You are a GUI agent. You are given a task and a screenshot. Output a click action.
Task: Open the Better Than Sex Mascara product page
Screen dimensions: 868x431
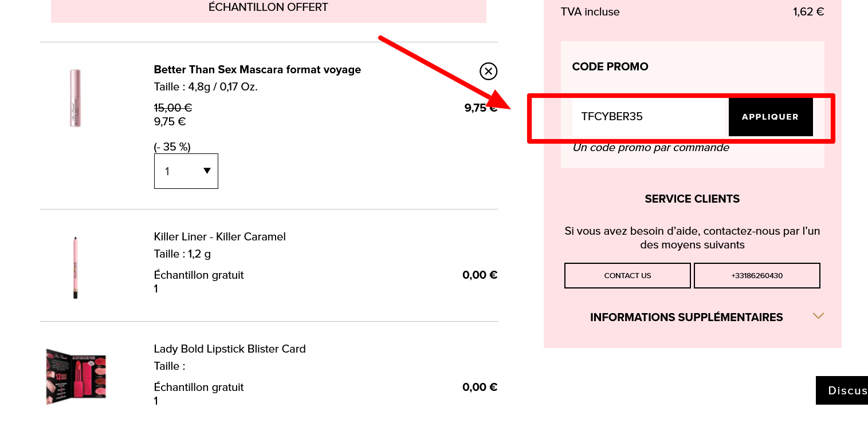(257, 69)
